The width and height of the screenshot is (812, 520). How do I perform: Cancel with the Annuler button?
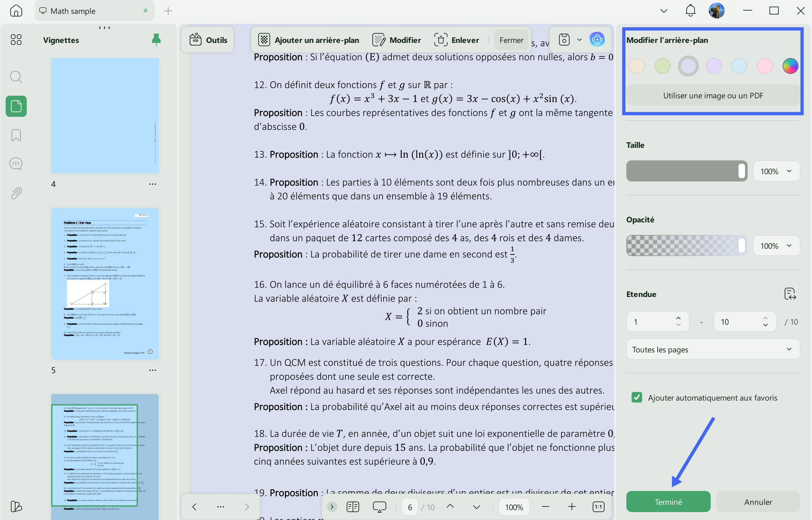[x=758, y=502]
